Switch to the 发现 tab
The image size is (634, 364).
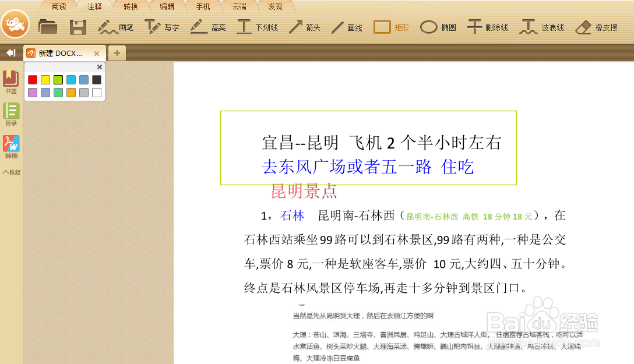pyautogui.click(x=275, y=6)
